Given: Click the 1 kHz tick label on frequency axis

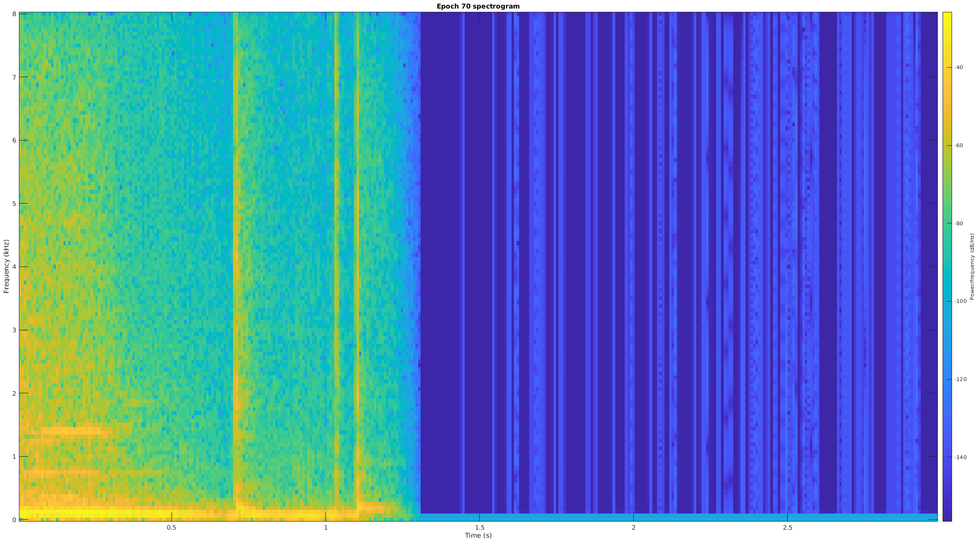Looking at the screenshot, I should pos(14,456).
